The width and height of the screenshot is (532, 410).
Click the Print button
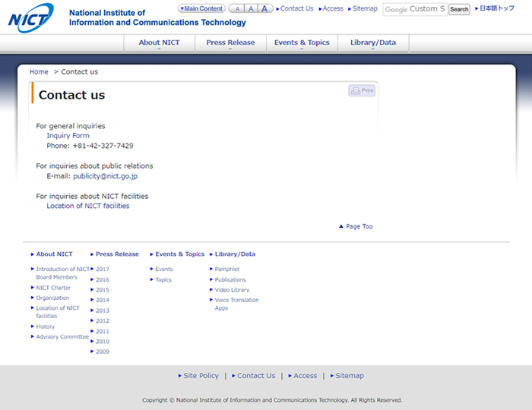(x=362, y=90)
